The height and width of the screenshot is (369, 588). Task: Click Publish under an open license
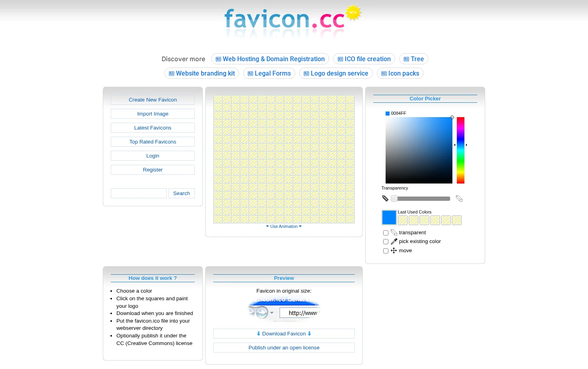point(284,348)
